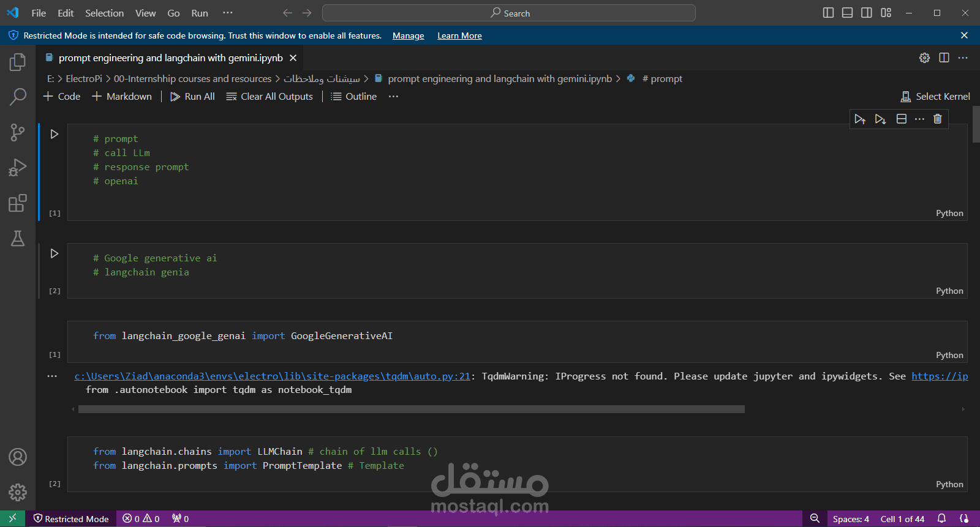Open the Customize Layout button
980x527 pixels.
(x=886, y=13)
